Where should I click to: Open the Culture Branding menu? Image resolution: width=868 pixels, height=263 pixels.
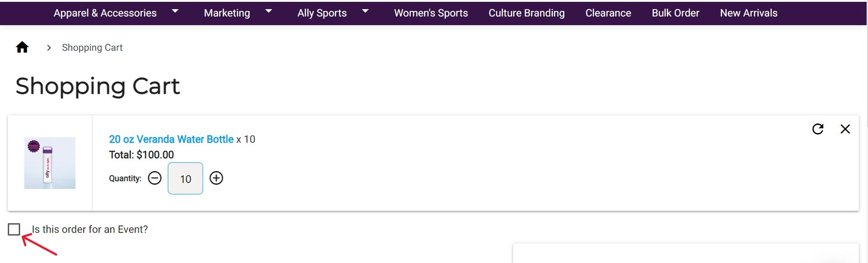pos(526,13)
